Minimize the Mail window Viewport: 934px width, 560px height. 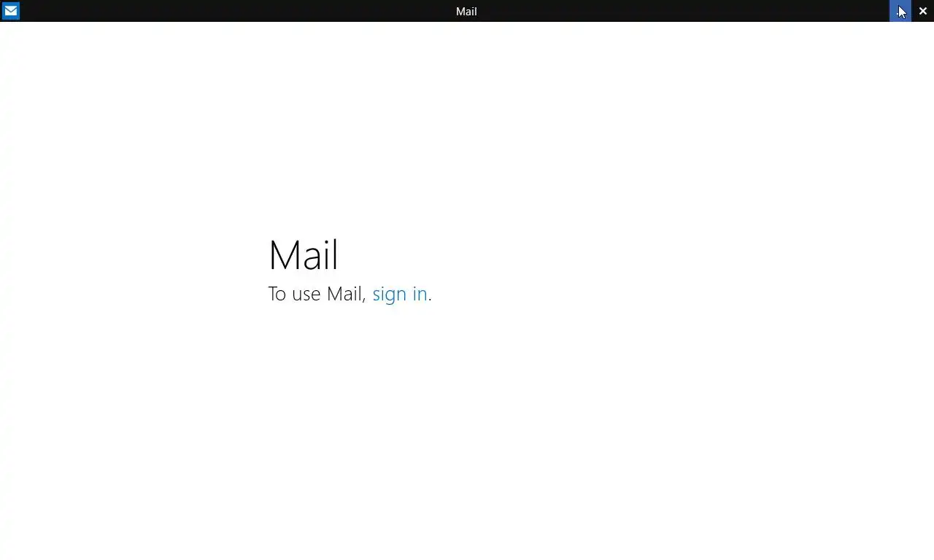point(900,11)
